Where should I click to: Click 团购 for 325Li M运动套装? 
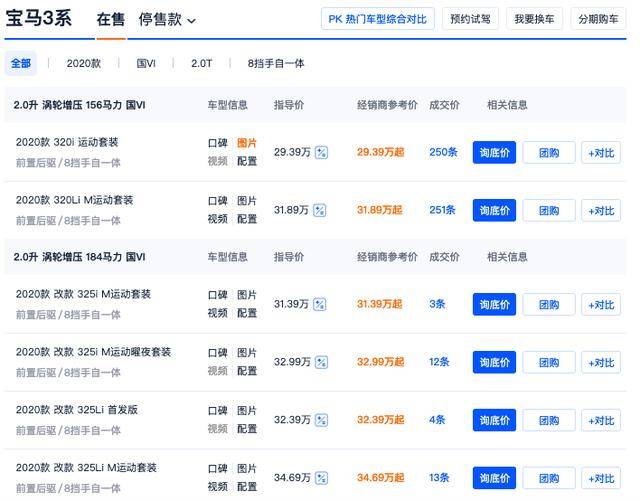(549, 478)
